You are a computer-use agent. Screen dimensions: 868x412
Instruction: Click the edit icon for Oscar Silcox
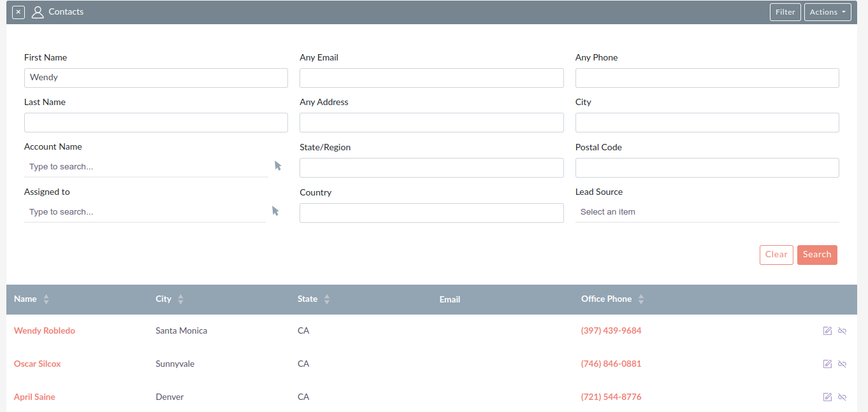(827, 364)
